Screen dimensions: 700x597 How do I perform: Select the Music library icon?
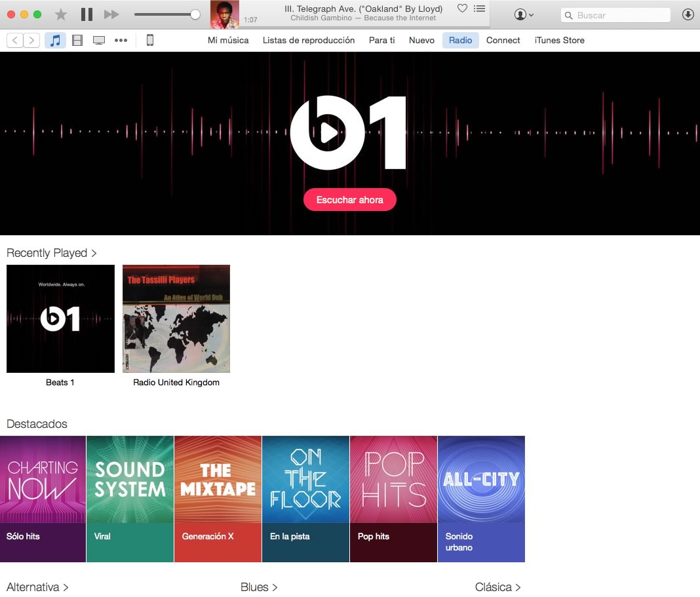55,40
